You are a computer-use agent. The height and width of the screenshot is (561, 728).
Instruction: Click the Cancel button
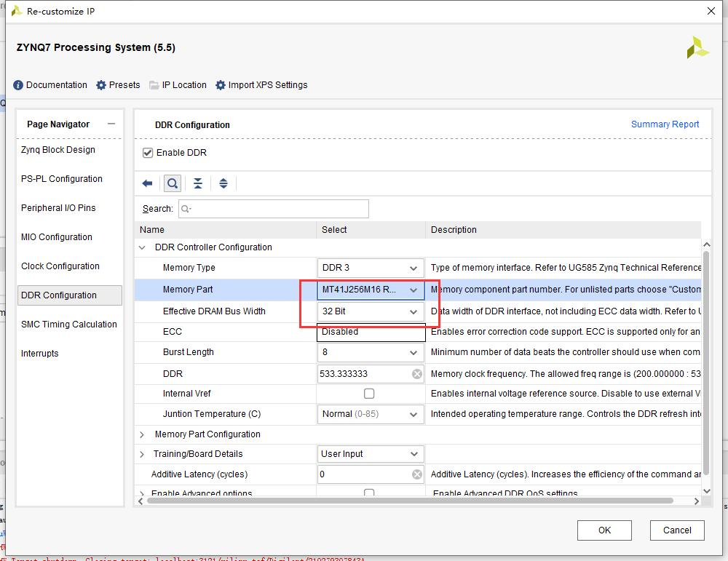click(677, 530)
